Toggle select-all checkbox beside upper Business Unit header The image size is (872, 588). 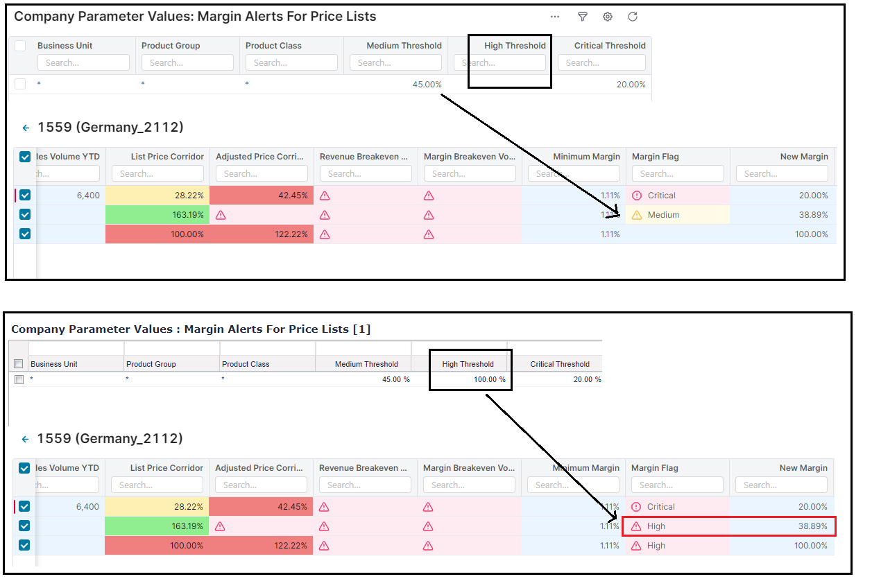[x=21, y=46]
